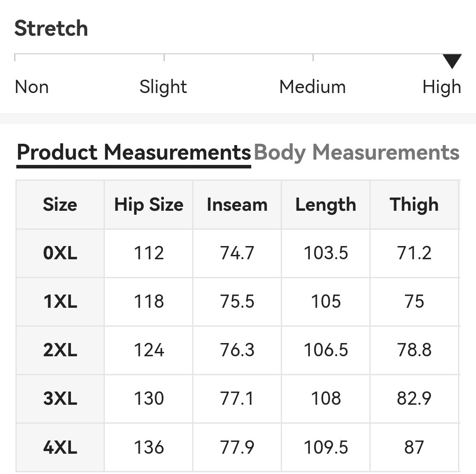Select the 2XL size row header

pos(60,351)
